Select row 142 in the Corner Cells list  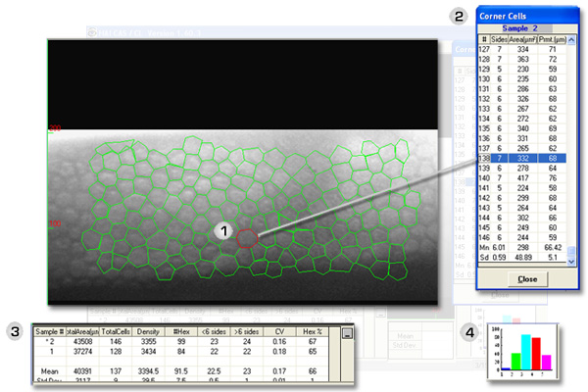click(x=522, y=198)
